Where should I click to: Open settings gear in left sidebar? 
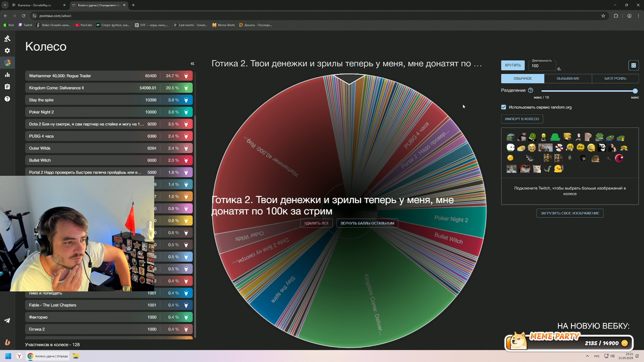pos(7,51)
